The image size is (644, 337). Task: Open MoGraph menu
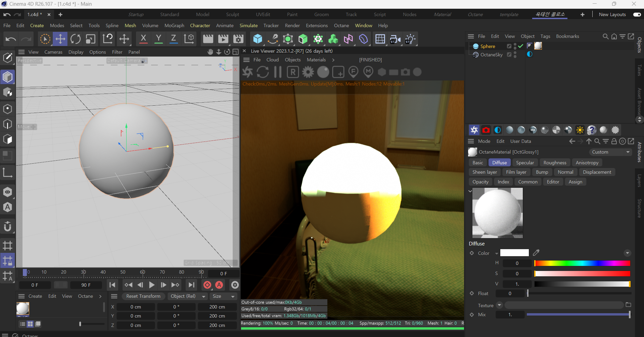[x=174, y=25]
